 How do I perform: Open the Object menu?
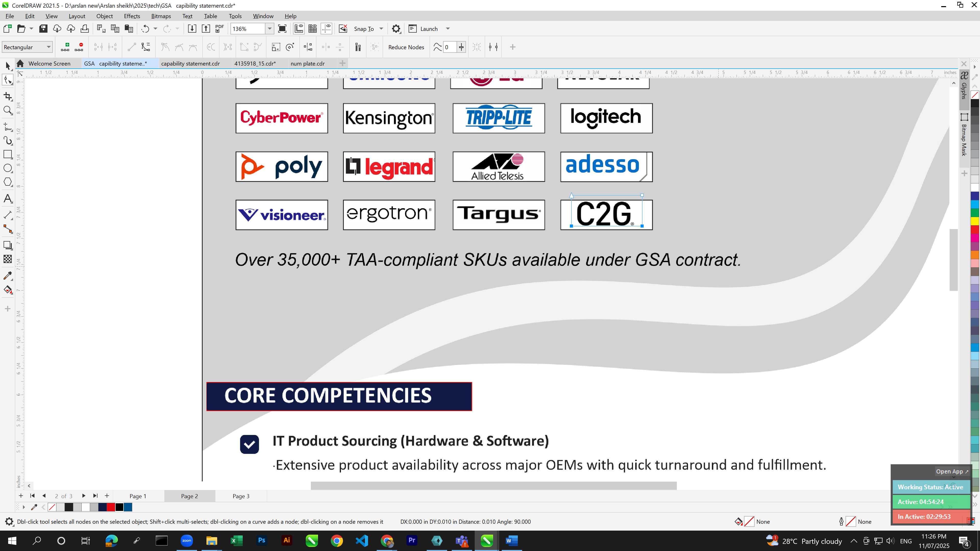(x=104, y=16)
